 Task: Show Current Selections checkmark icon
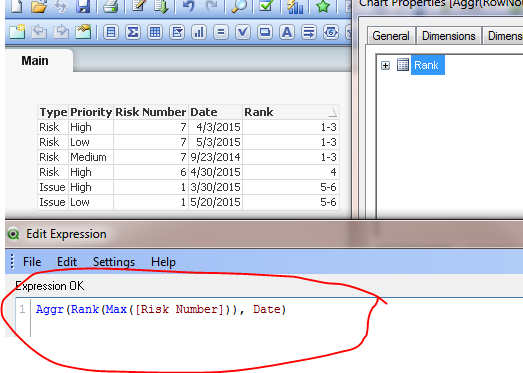pyautogui.click(x=266, y=6)
